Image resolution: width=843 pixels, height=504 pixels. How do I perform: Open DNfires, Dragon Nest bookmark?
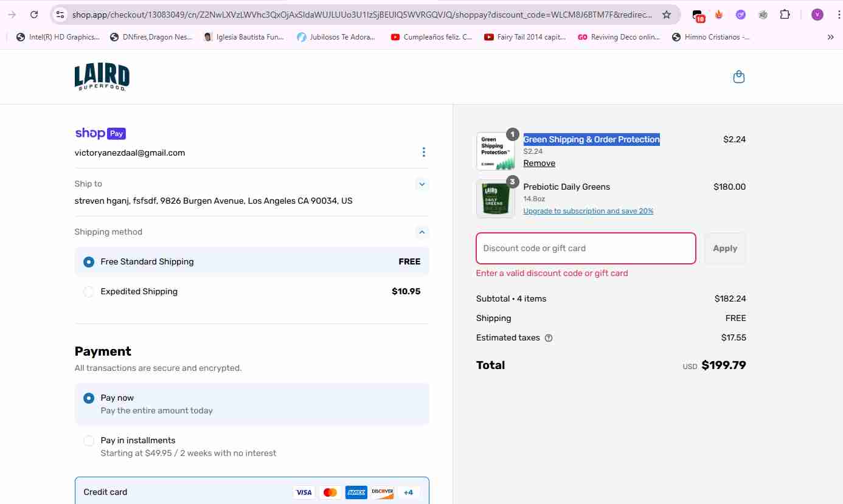coord(151,37)
